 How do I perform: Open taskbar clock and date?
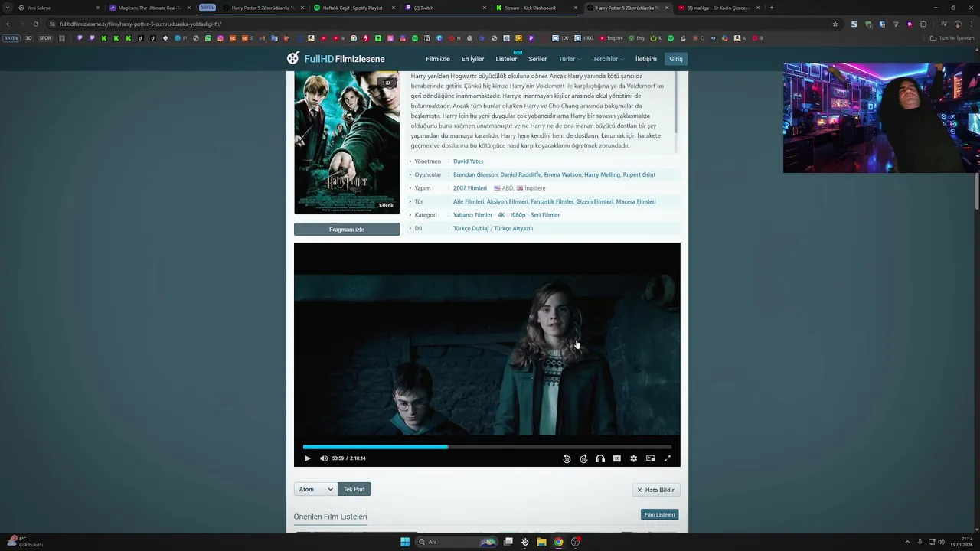pos(962,542)
